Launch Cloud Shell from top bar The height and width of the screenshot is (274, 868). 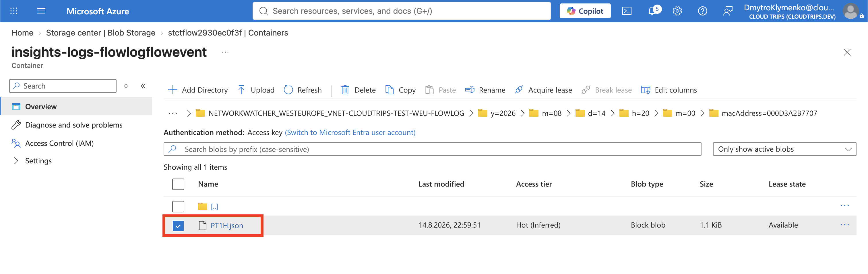click(x=626, y=11)
